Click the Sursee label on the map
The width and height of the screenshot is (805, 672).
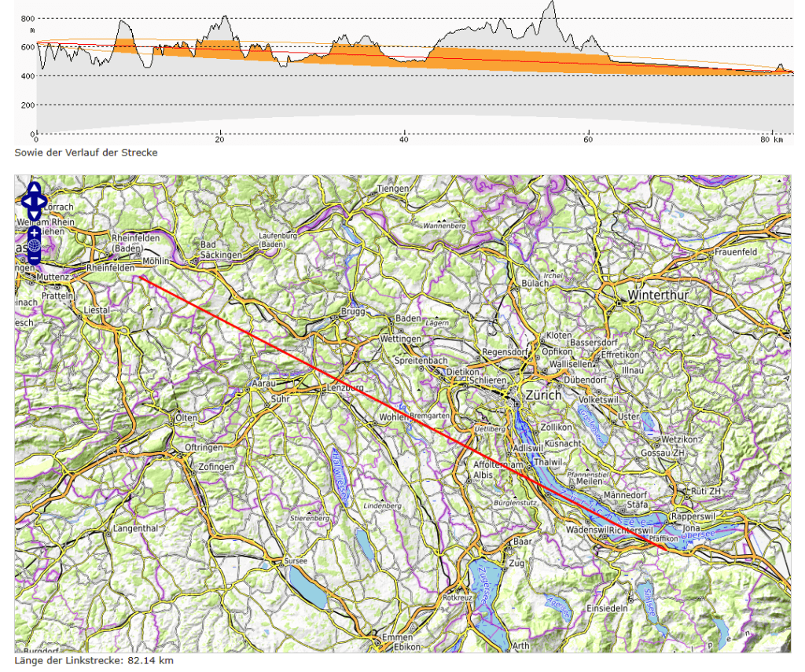(x=296, y=563)
